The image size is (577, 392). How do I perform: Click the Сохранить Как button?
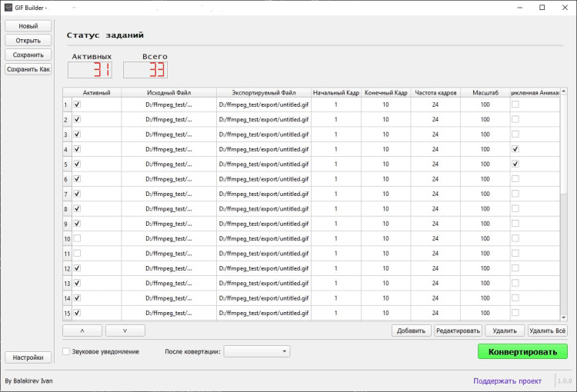pyautogui.click(x=28, y=69)
